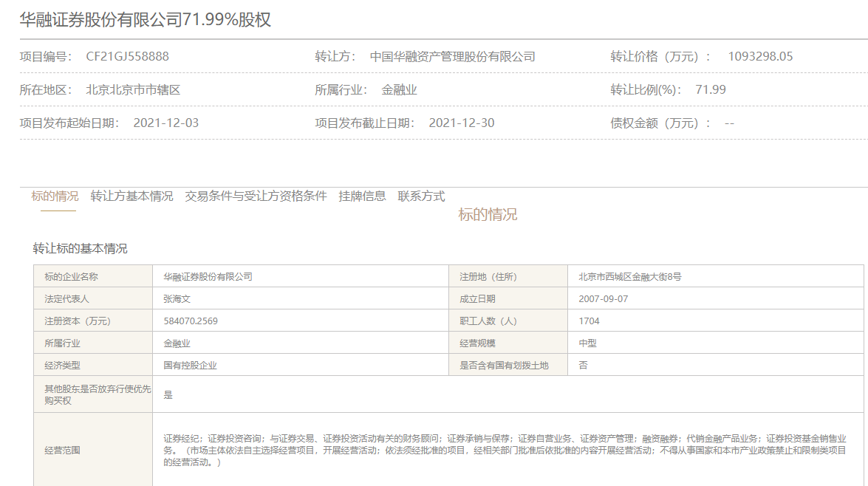The image size is (868, 486).
Task: Click the project number CF21GJ558888
Action: pos(127,57)
